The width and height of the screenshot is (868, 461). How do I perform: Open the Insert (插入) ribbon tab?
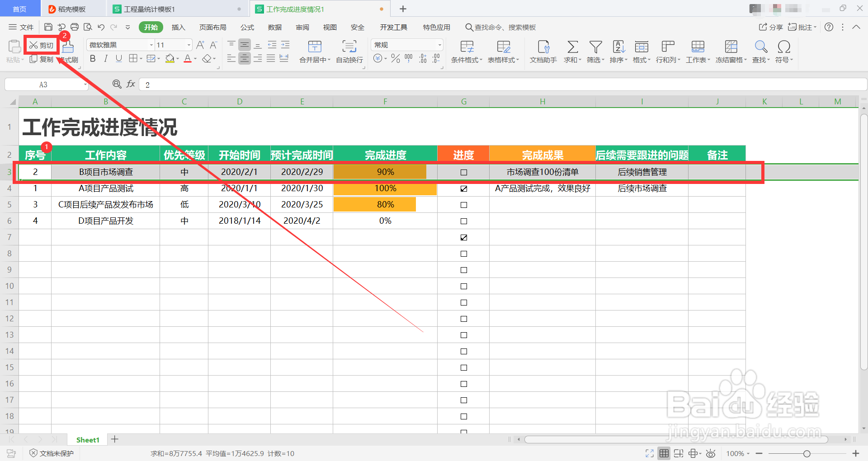tap(179, 27)
